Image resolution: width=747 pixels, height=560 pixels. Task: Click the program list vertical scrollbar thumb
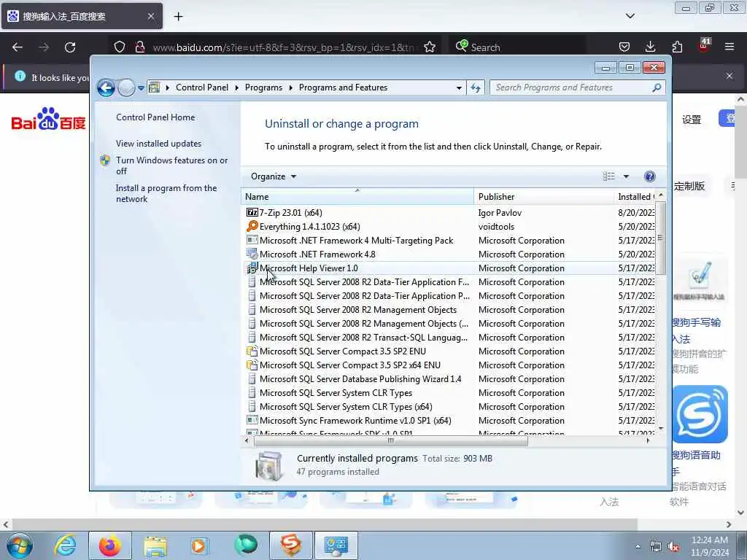(660, 238)
